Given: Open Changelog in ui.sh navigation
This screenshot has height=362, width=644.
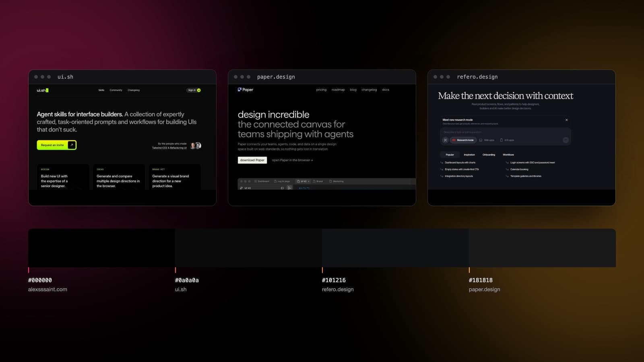Looking at the screenshot, I should pos(134,90).
